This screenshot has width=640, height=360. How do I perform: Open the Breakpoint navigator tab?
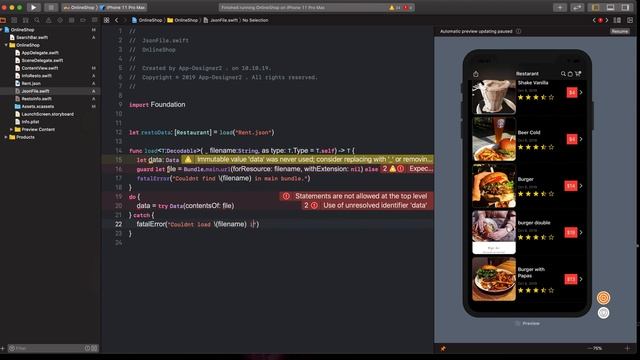(83, 20)
